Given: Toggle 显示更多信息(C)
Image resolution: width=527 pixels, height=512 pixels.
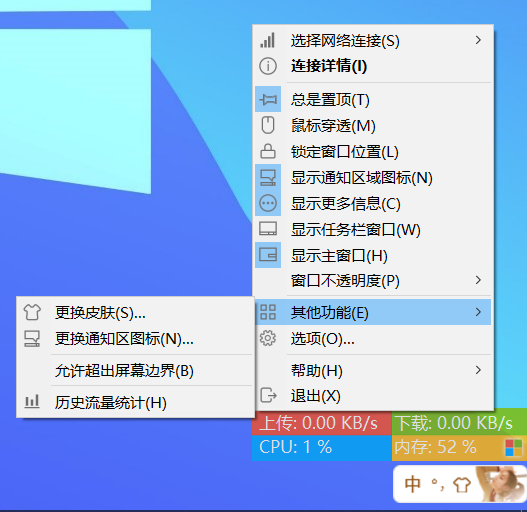Looking at the screenshot, I should pos(373,203).
